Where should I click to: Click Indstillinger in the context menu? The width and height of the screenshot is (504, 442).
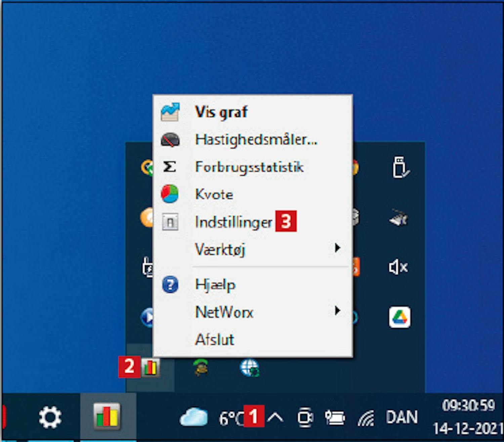coord(252,222)
